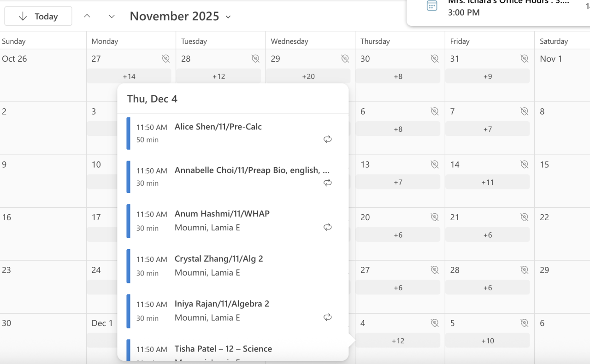590x364 pixels.
Task: Click the hidden-events icon on October 29
Action: pos(345,59)
